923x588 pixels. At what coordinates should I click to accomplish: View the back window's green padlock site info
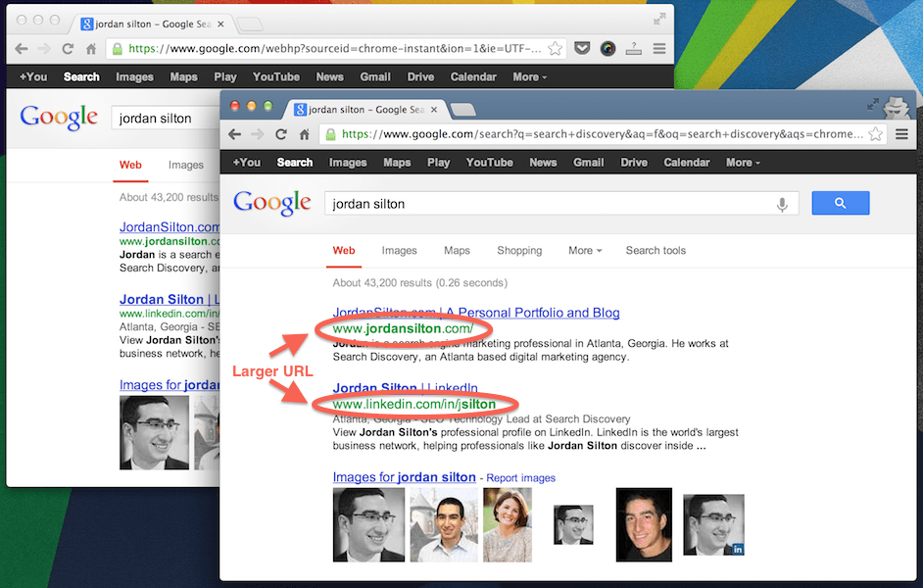(118, 49)
